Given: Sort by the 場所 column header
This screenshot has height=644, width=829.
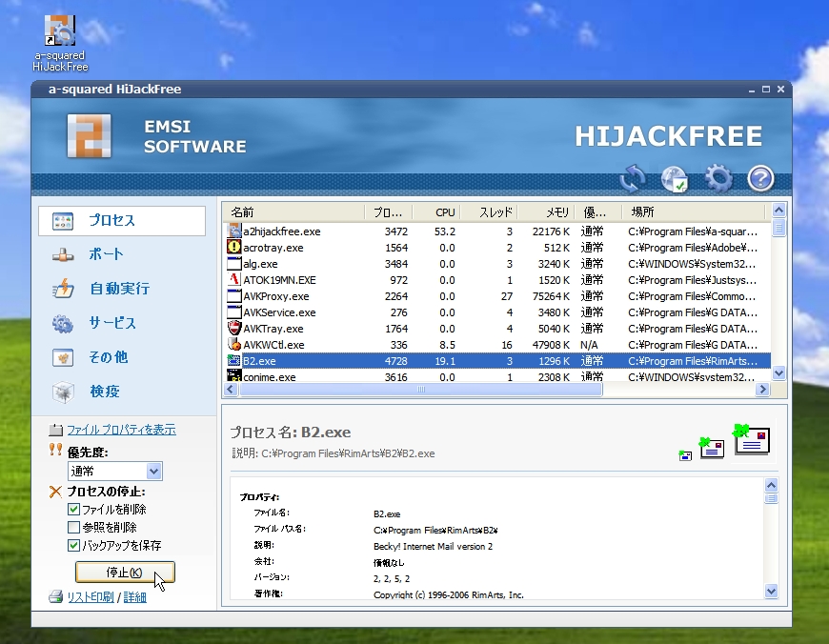Looking at the screenshot, I should (x=694, y=212).
